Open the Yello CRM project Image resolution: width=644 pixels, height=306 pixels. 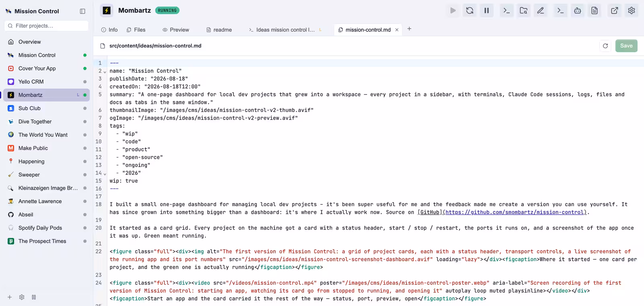[46, 82]
